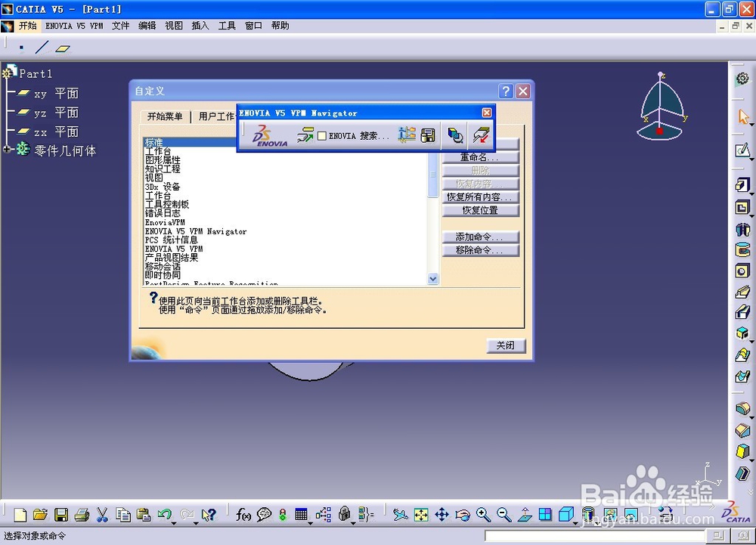This screenshot has height=545, width=756.
Task: Create a plane from top toolbar
Action: click(x=63, y=48)
